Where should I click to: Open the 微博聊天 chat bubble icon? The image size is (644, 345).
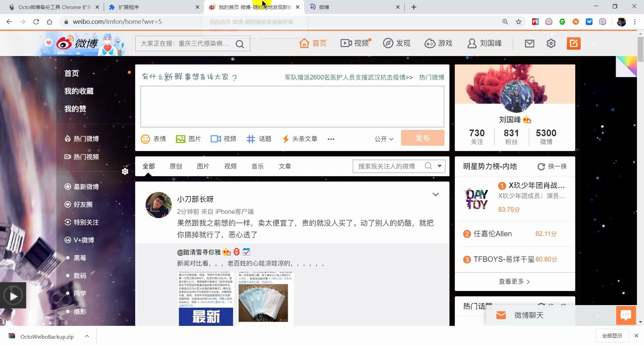coord(626,315)
